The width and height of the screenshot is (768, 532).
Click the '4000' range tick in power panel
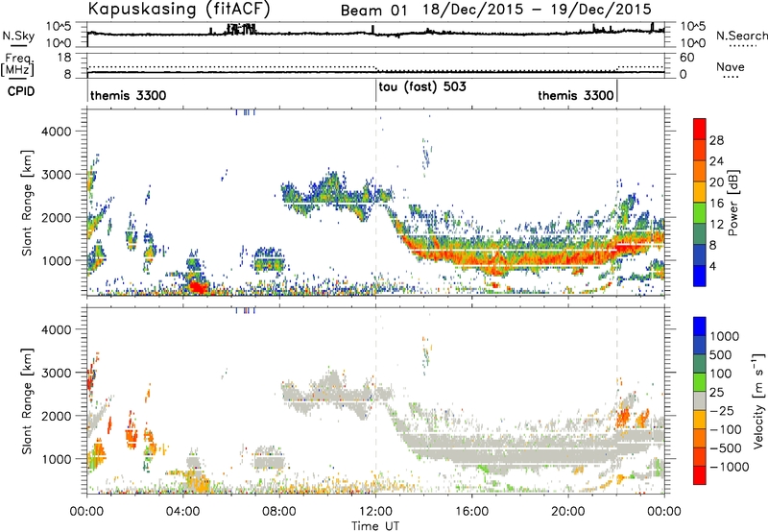pos(57,132)
